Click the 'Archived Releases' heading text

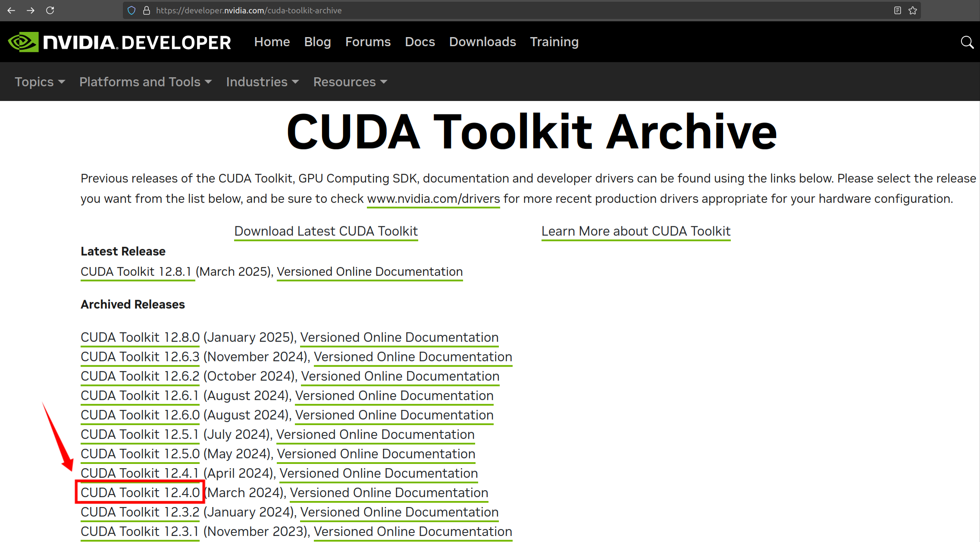pos(133,304)
